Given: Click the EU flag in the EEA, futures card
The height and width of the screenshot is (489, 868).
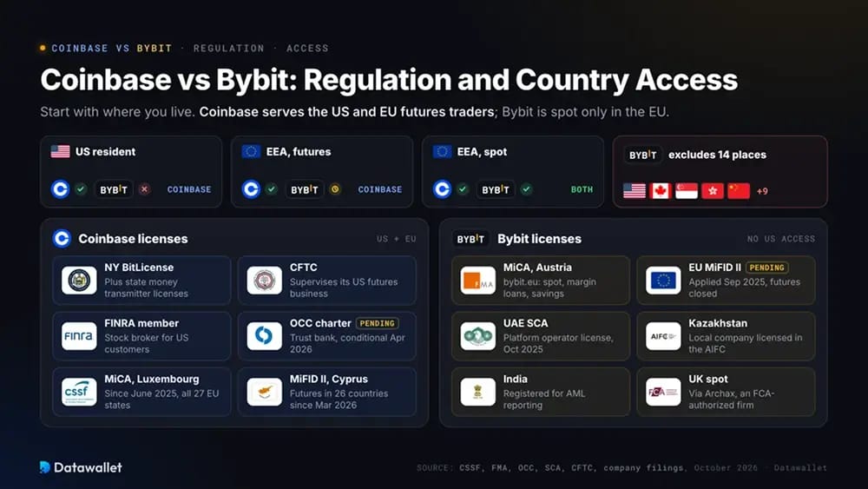Looking at the screenshot, I should pos(252,151).
